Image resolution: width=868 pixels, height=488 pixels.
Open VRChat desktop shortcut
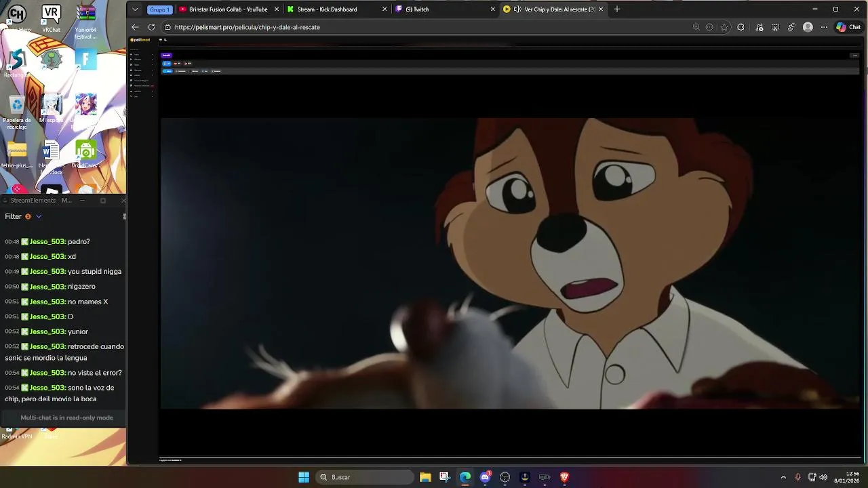[x=51, y=17]
